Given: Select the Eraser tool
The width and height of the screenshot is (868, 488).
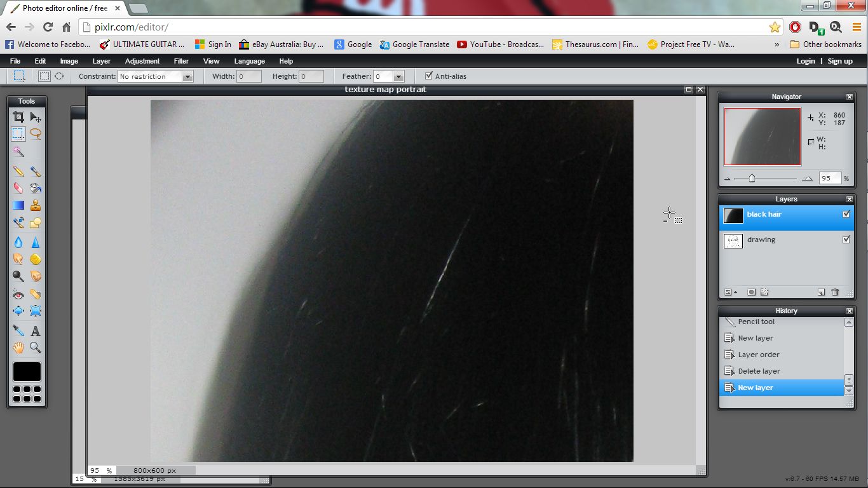Looking at the screenshot, I should pyautogui.click(x=18, y=187).
